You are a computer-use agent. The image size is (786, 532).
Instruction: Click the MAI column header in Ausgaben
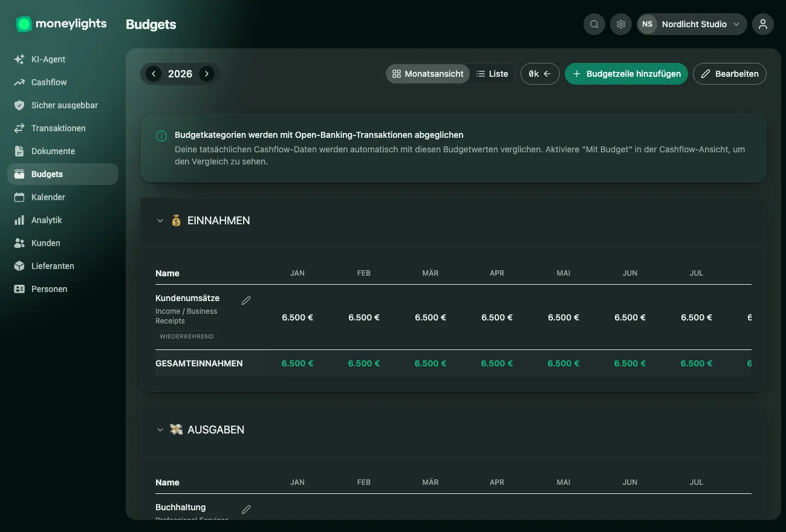coord(564,482)
